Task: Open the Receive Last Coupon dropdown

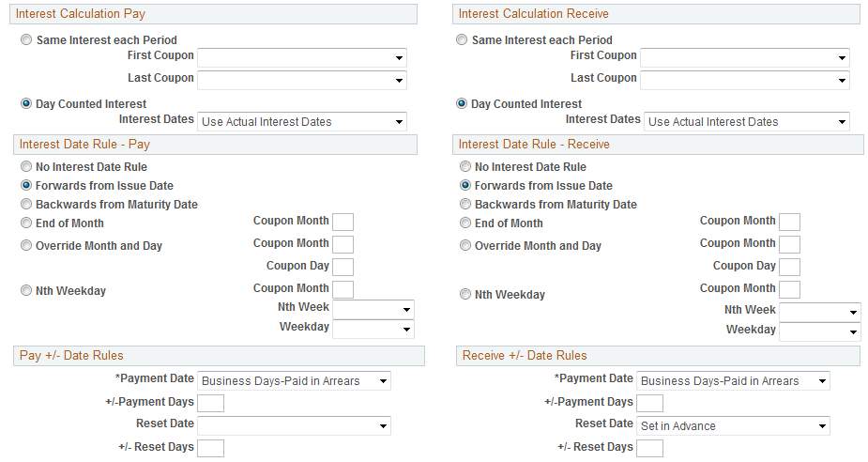Action: [x=744, y=81]
